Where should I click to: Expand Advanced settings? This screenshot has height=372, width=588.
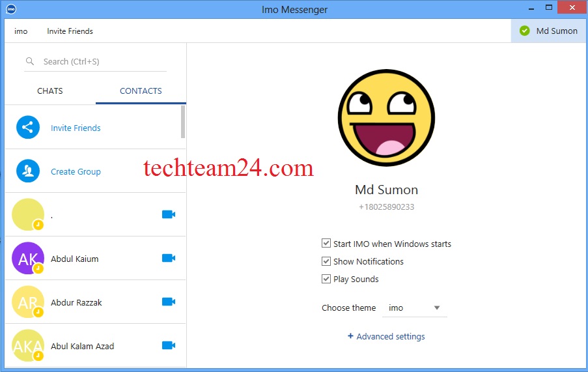pos(391,336)
